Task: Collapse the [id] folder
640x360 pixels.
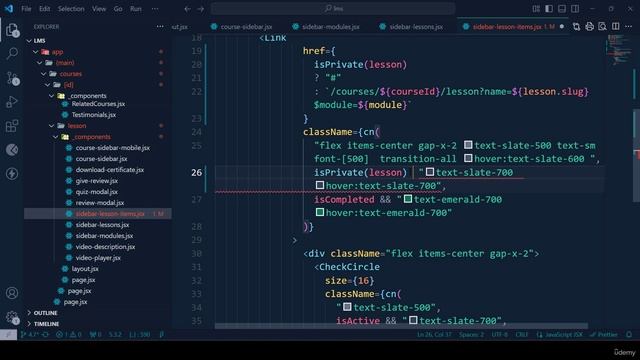Action: click(47, 85)
